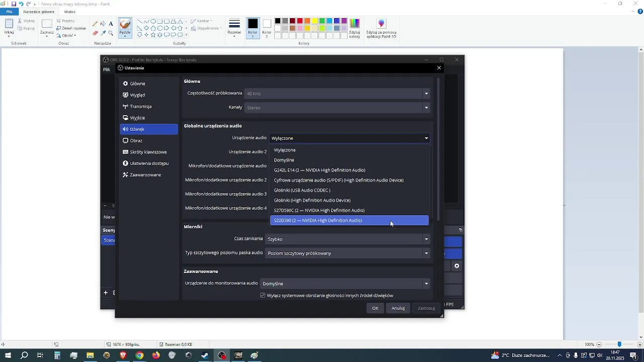Click OK in OBS settings
The height and width of the screenshot is (362, 644).
375,308
